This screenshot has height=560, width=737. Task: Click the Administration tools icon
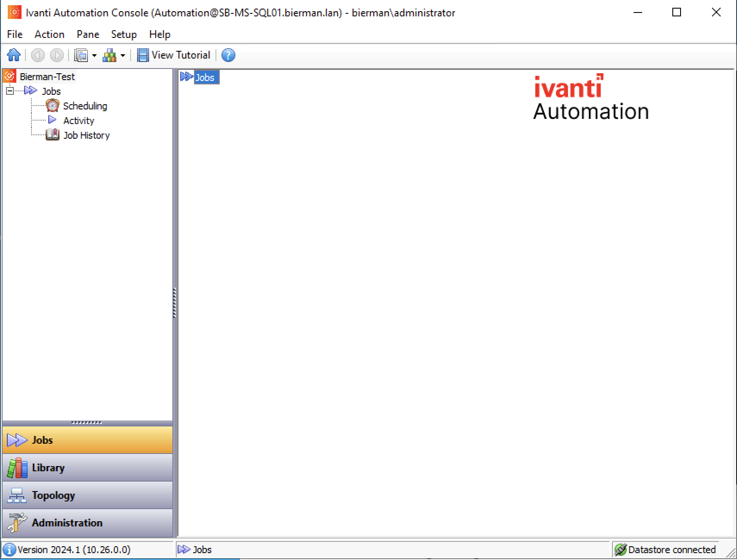point(17,523)
